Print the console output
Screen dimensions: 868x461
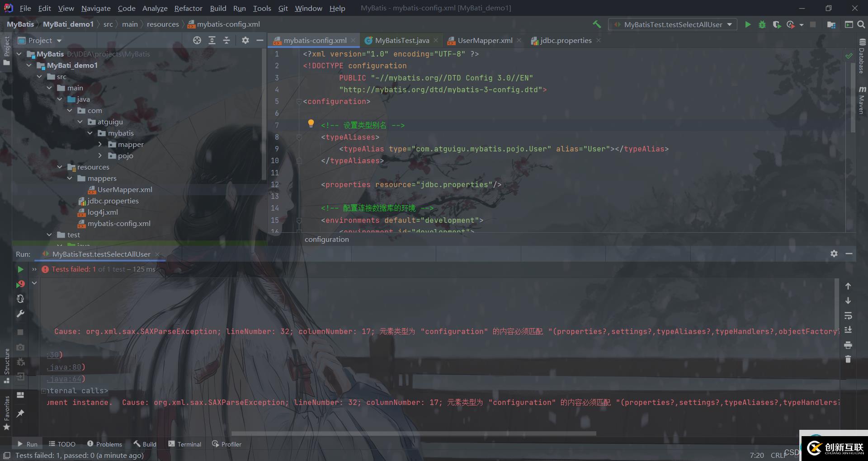[848, 345]
